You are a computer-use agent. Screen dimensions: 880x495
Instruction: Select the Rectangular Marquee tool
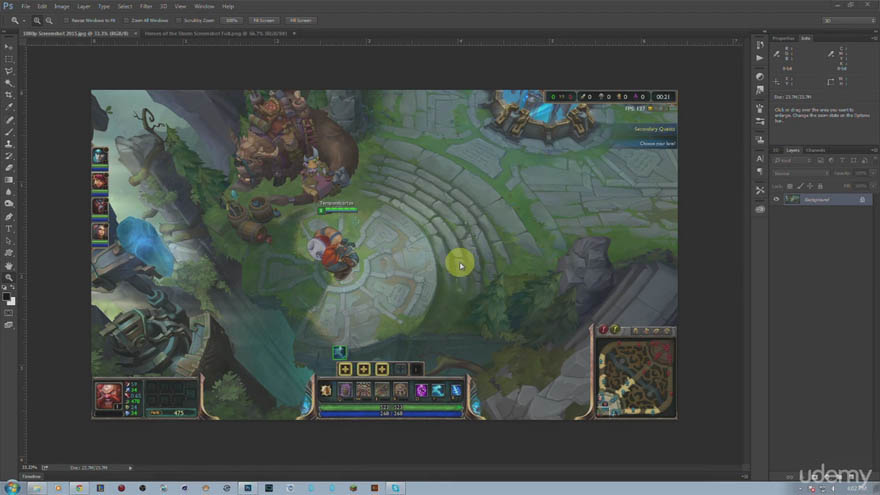8,59
